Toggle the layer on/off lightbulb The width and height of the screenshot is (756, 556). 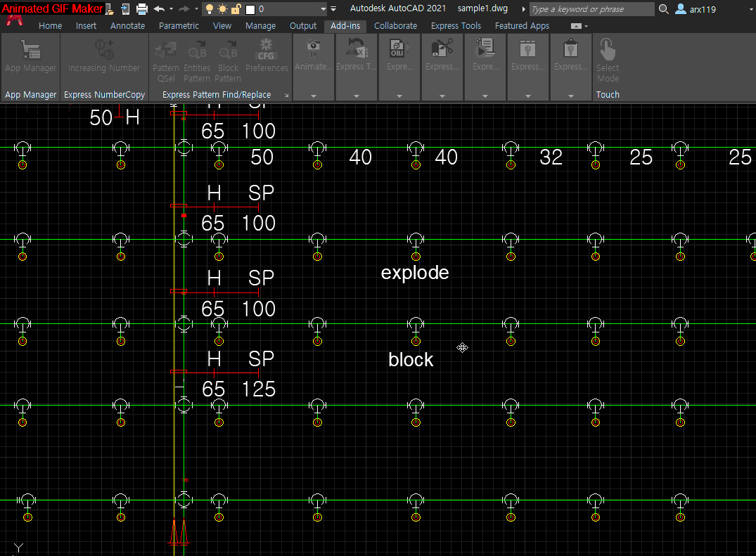tap(209, 9)
